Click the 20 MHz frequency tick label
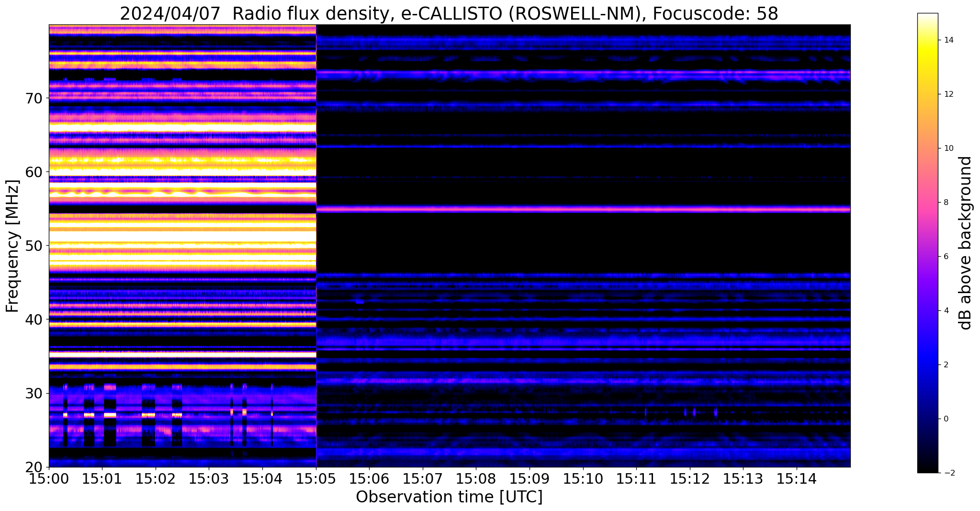The width and height of the screenshot is (980, 511). tap(34, 467)
